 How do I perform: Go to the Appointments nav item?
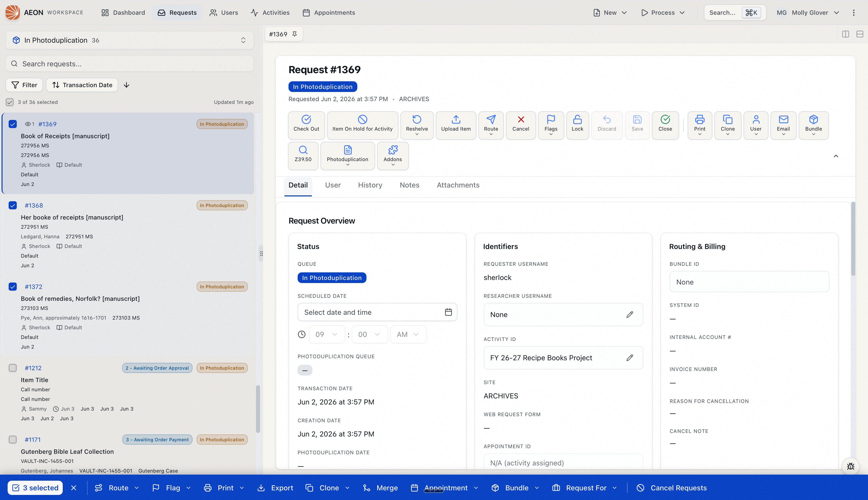coord(329,13)
